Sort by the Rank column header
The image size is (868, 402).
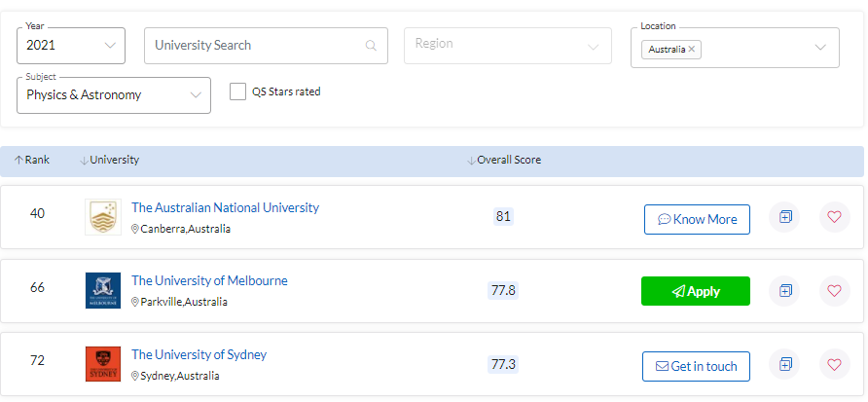coord(32,160)
